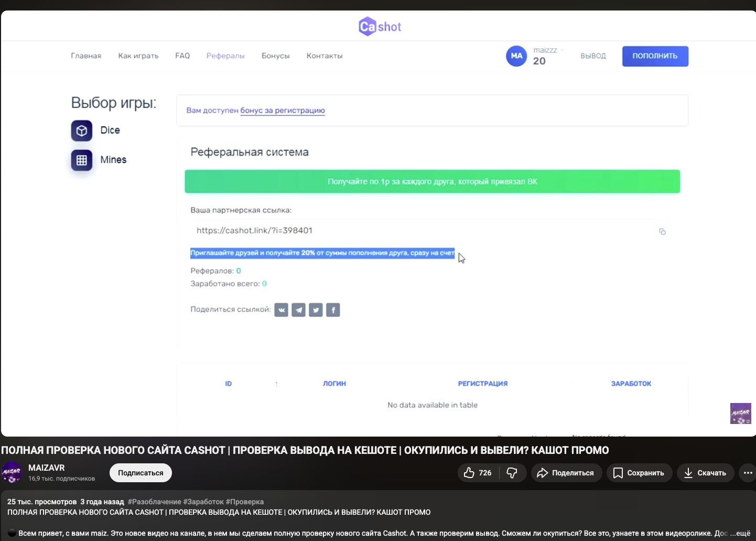
Task: Select the Dice game icon
Action: click(x=82, y=131)
